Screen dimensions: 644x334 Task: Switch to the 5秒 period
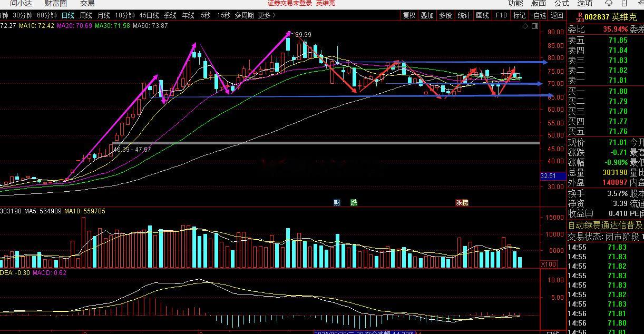[205, 16]
